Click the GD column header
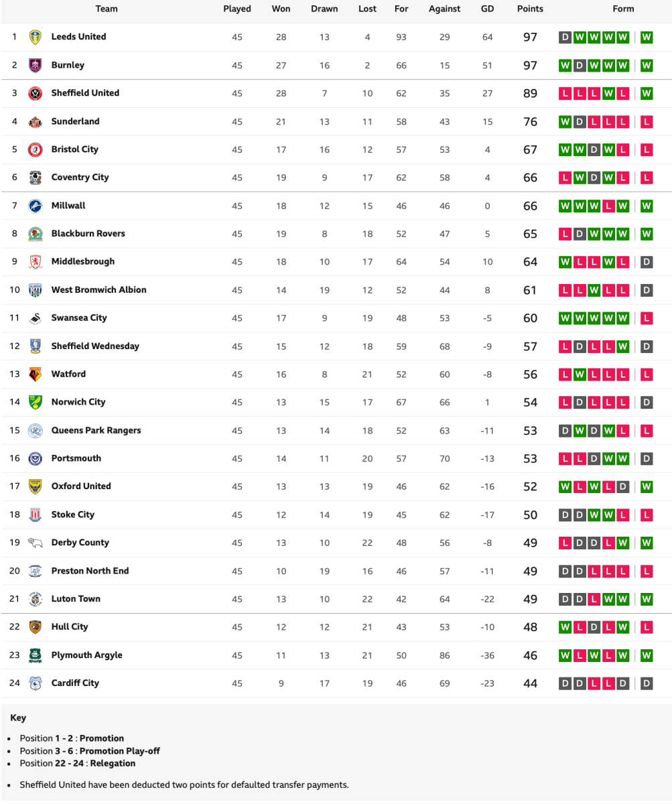 click(x=487, y=9)
